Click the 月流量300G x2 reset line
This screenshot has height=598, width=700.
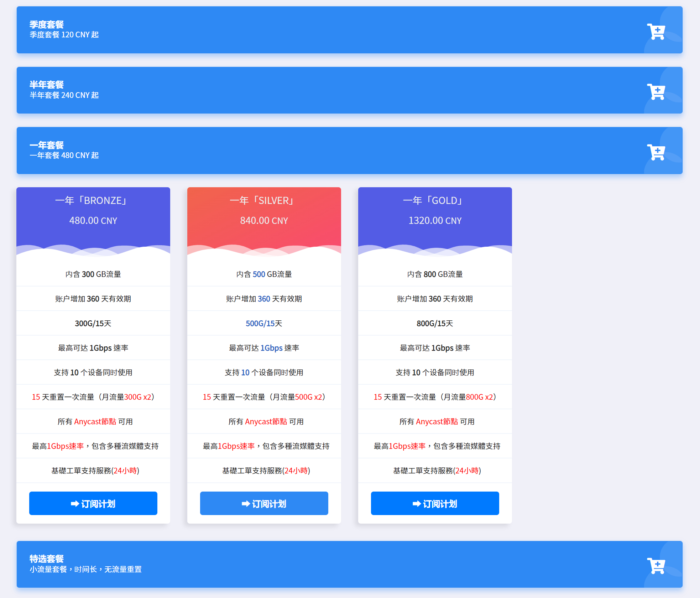[93, 397]
